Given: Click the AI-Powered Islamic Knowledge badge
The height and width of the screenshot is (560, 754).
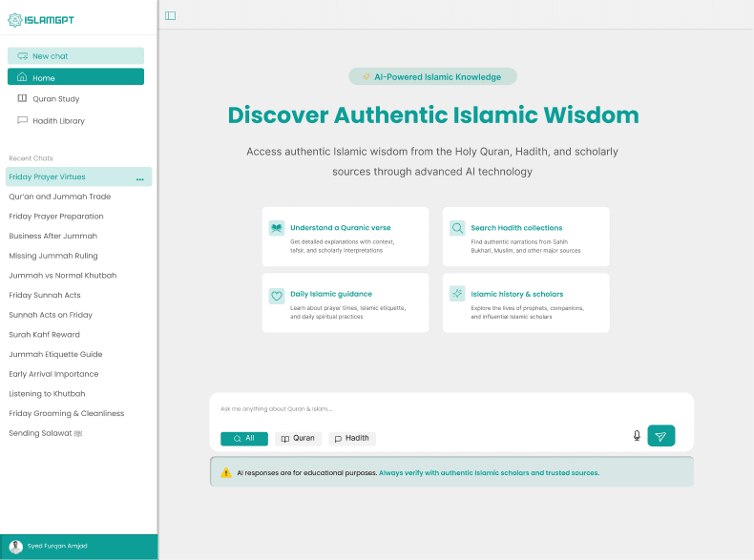Looking at the screenshot, I should [x=432, y=77].
